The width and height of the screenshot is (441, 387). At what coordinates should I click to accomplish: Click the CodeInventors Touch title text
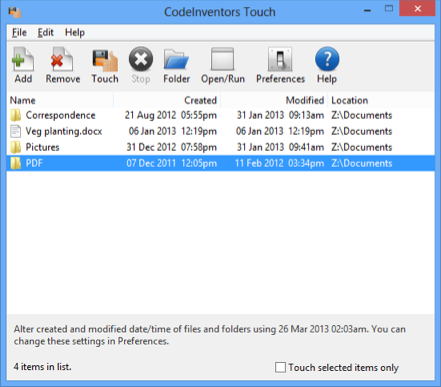tap(220, 12)
